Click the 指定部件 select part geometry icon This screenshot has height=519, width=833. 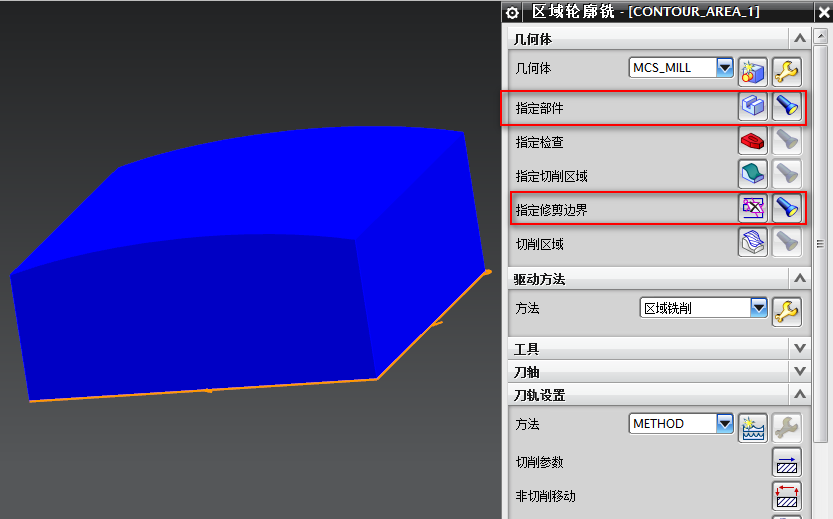(x=752, y=106)
